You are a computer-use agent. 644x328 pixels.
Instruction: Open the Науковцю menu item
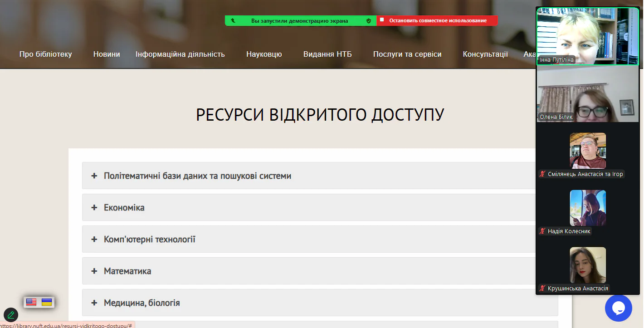pos(264,54)
